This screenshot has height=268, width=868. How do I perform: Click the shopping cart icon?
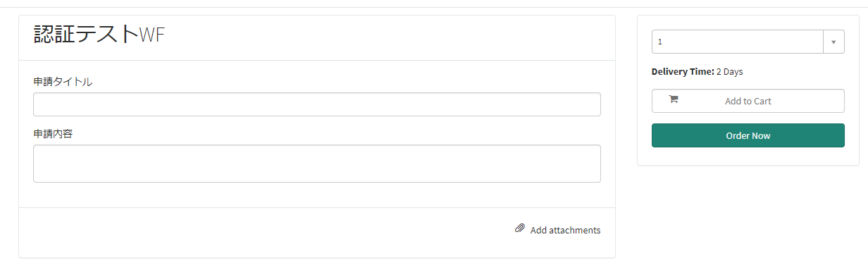click(673, 99)
